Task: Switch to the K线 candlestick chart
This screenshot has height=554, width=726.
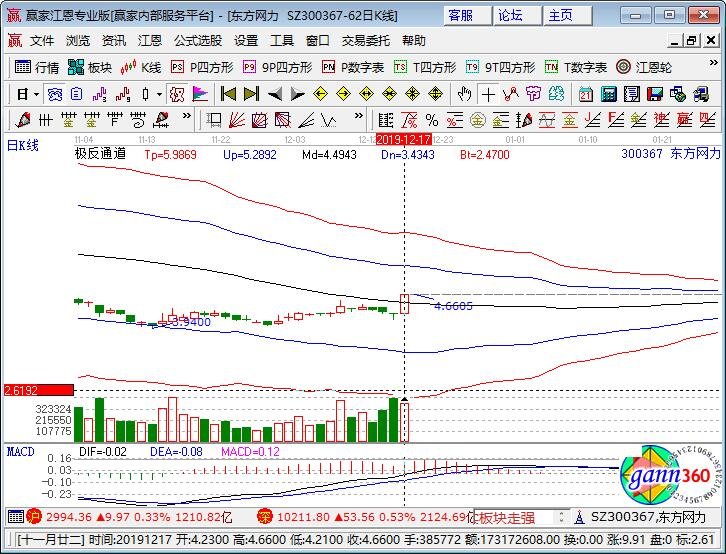Action: pyautogui.click(x=141, y=68)
